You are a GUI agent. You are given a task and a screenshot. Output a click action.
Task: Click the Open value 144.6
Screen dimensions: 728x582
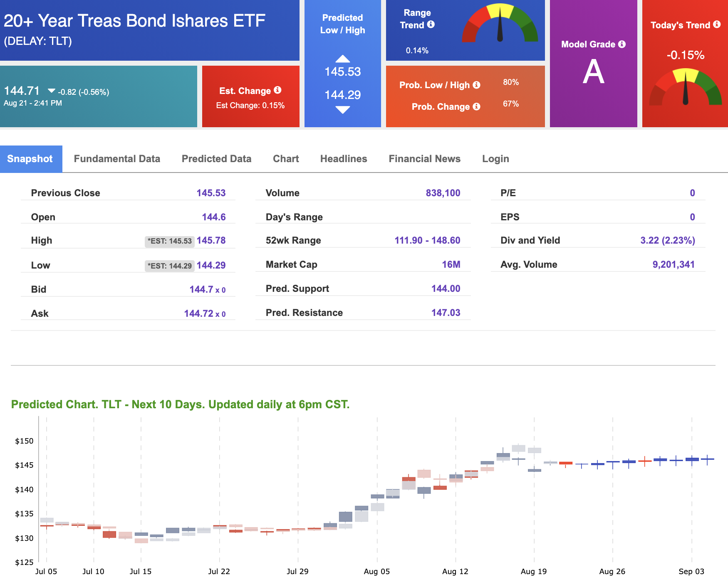tap(214, 217)
